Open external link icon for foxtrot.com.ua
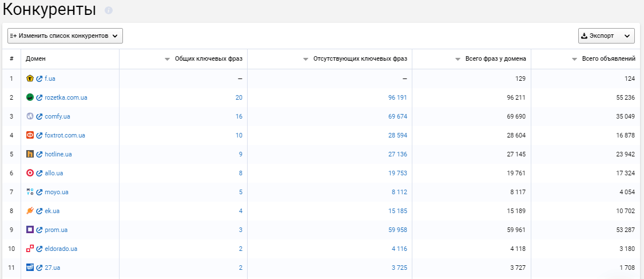This screenshot has width=644, height=279. tap(39, 135)
